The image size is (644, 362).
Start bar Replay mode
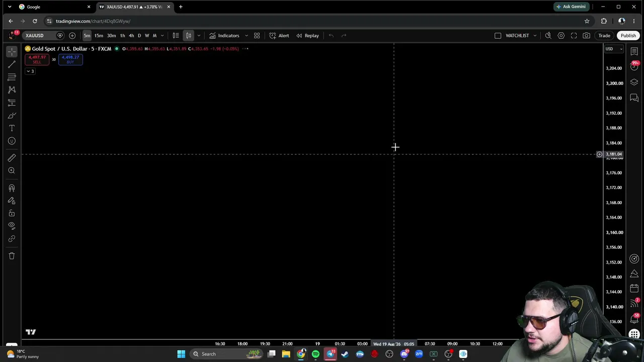tap(307, 36)
